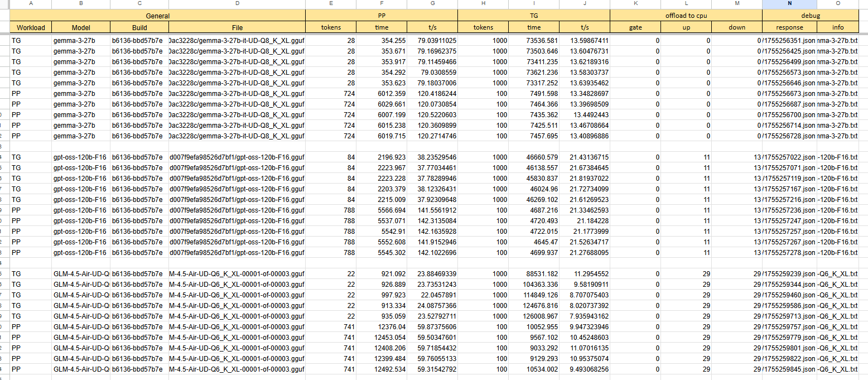
Task: Select cell with value 104363.336
Action: 534,285
